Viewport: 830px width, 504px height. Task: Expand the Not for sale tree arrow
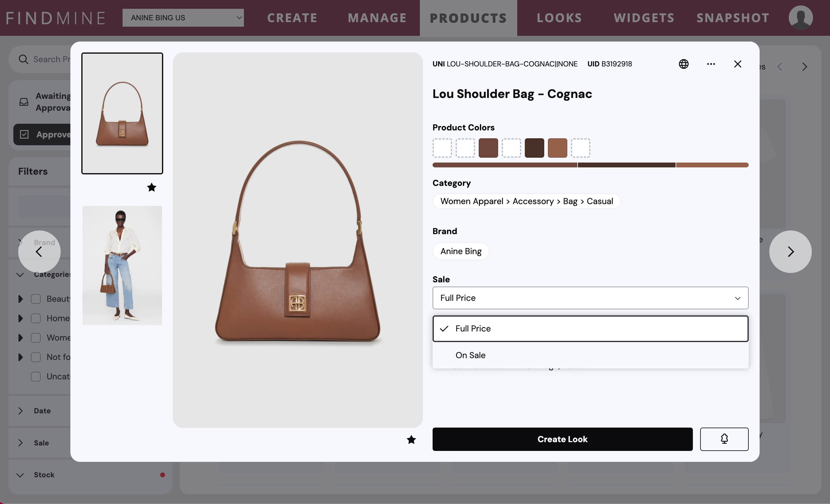21,357
